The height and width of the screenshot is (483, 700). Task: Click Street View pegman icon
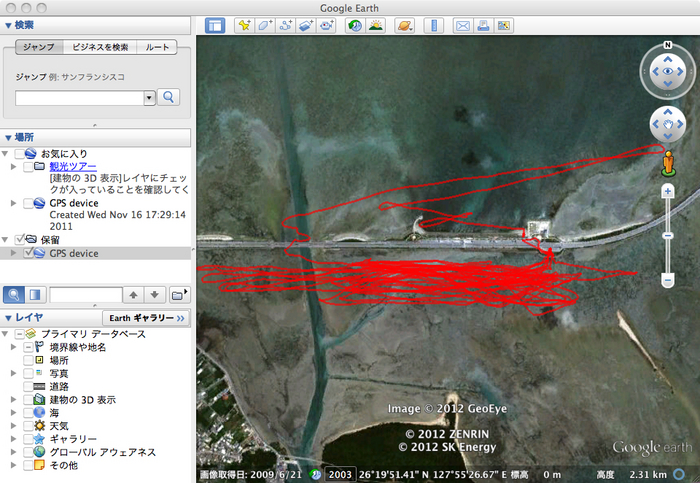(668, 162)
